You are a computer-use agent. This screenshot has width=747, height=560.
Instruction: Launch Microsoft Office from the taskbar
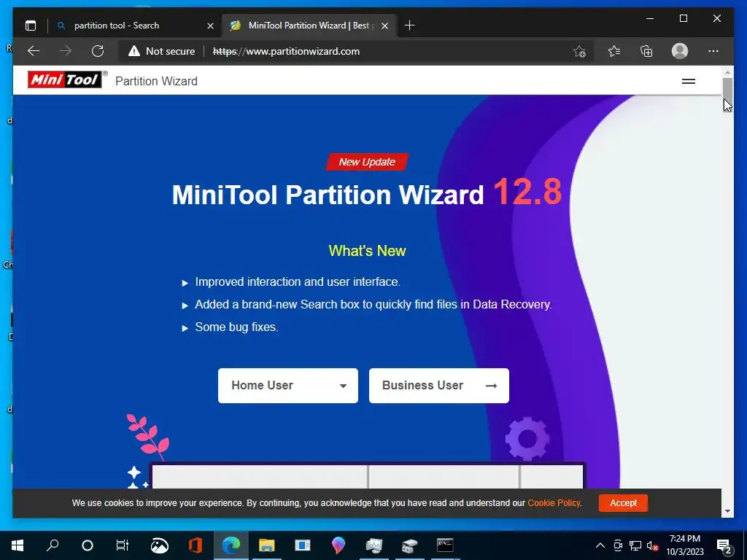pos(196,545)
